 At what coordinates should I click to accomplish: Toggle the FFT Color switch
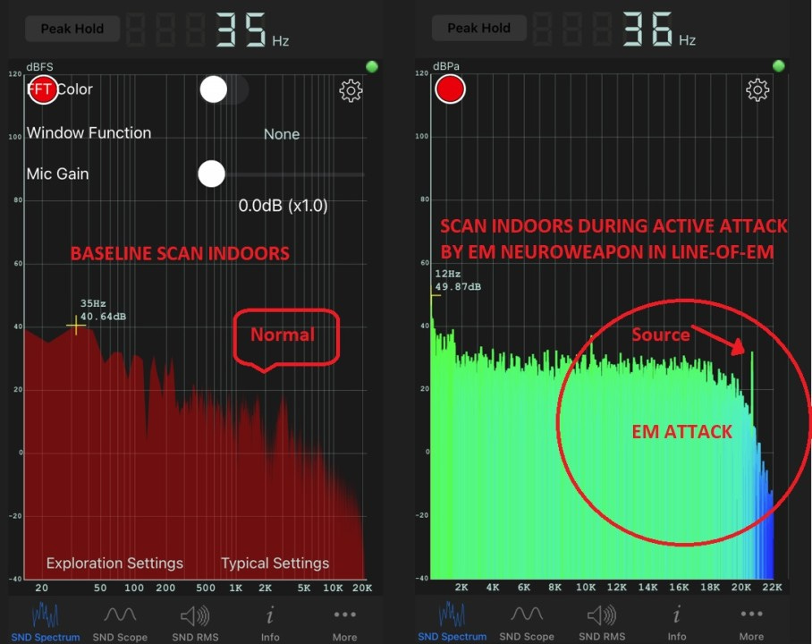tap(220, 89)
